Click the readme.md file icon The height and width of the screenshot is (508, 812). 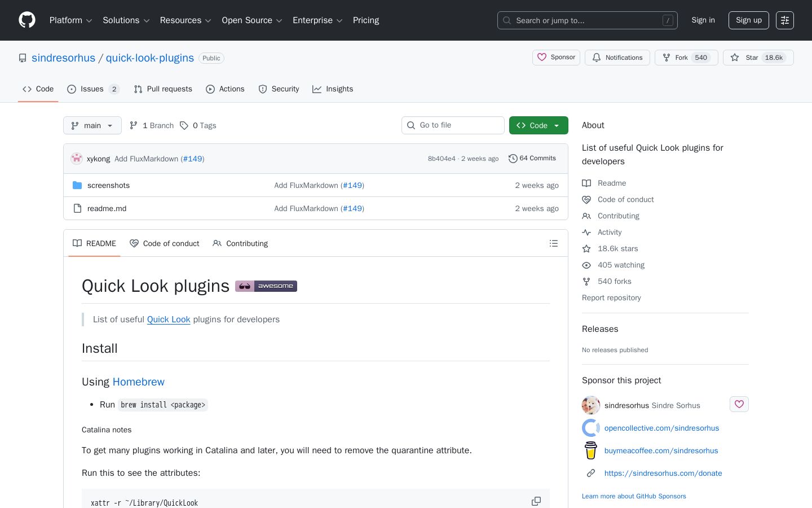[77, 208]
